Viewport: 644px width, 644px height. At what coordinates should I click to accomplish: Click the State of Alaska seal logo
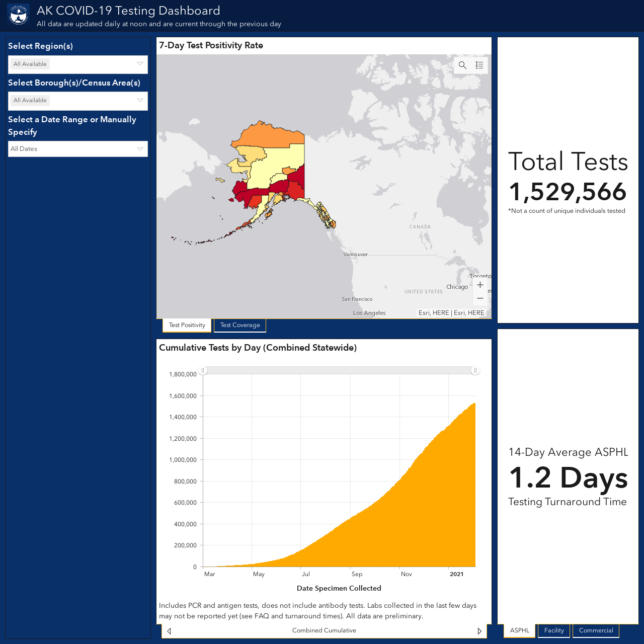point(19,15)
